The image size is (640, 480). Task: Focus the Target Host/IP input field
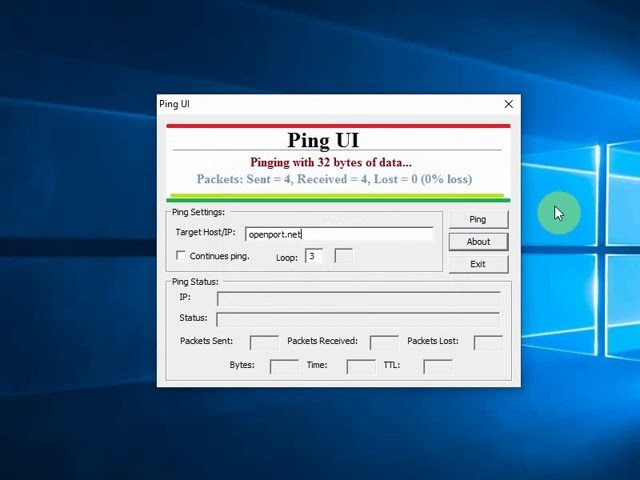(x=339, y=234)
